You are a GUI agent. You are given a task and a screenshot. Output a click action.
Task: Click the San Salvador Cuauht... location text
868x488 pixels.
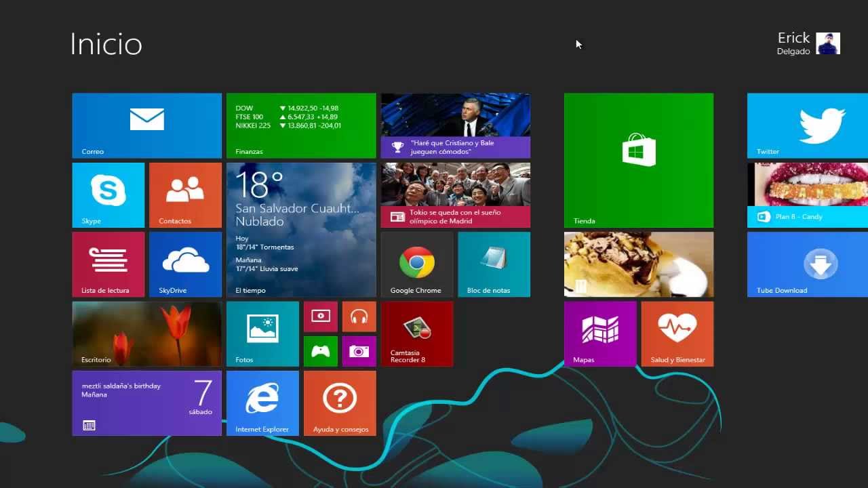coord(297,209)
